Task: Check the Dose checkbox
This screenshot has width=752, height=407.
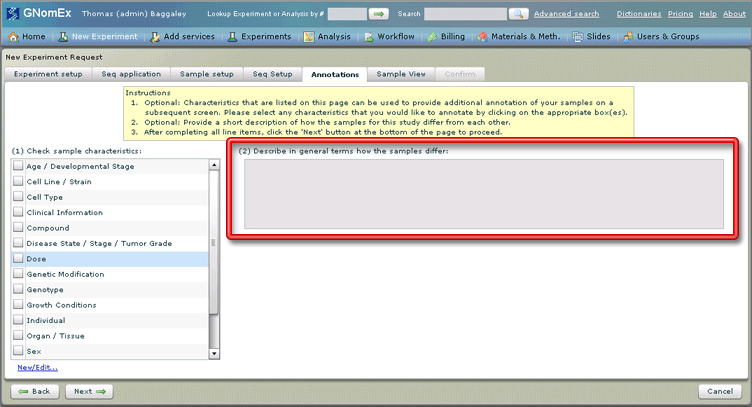Action: [18, 258]
